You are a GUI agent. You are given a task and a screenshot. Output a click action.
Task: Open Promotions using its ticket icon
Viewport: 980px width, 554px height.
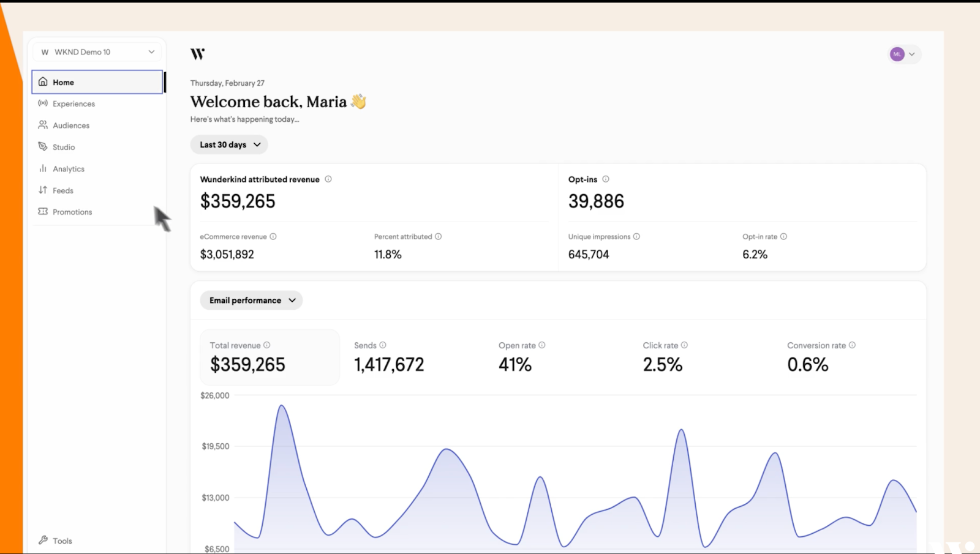[x=42, y=212]
